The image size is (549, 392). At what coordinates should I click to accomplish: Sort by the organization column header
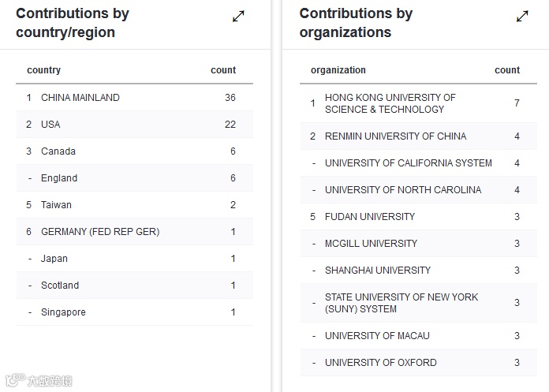338,70
